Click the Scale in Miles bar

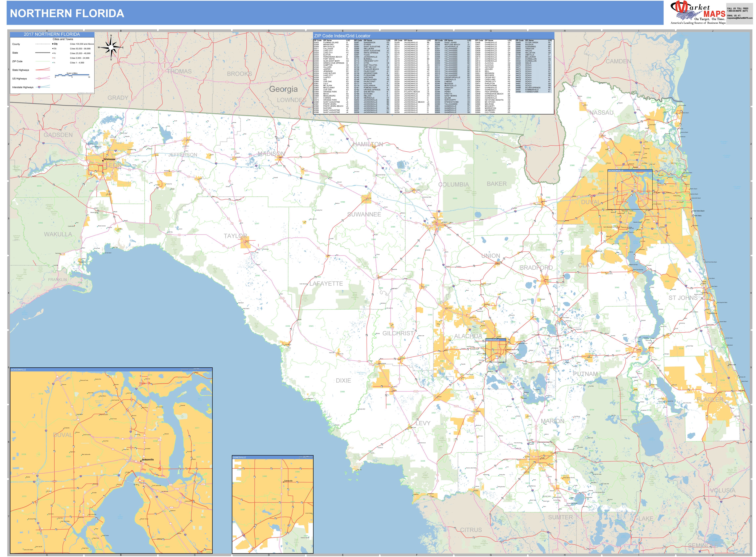click(x=72, y=75)
